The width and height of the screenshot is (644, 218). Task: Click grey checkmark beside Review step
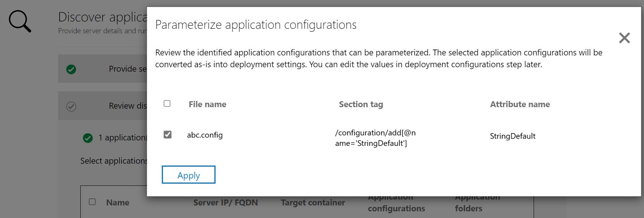(71, 106)
